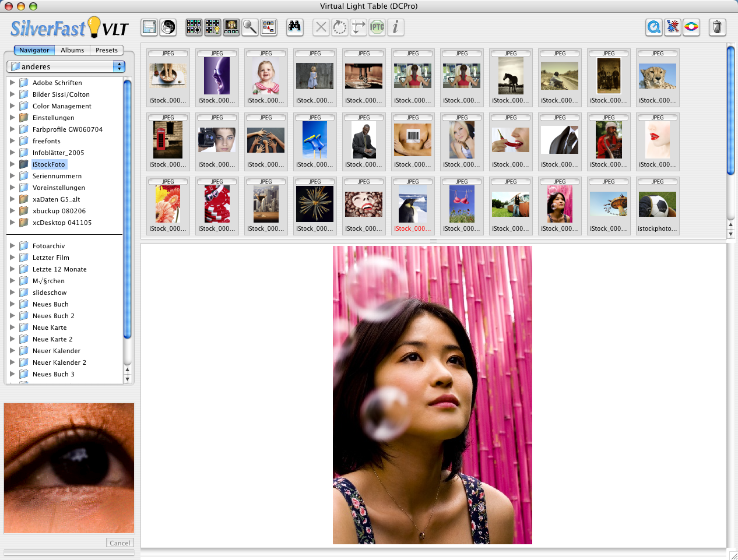Click the rainbow eye color icon
The width and height of the screenshot is (738, 560).
pyautogui.click(x=691, y=27)
